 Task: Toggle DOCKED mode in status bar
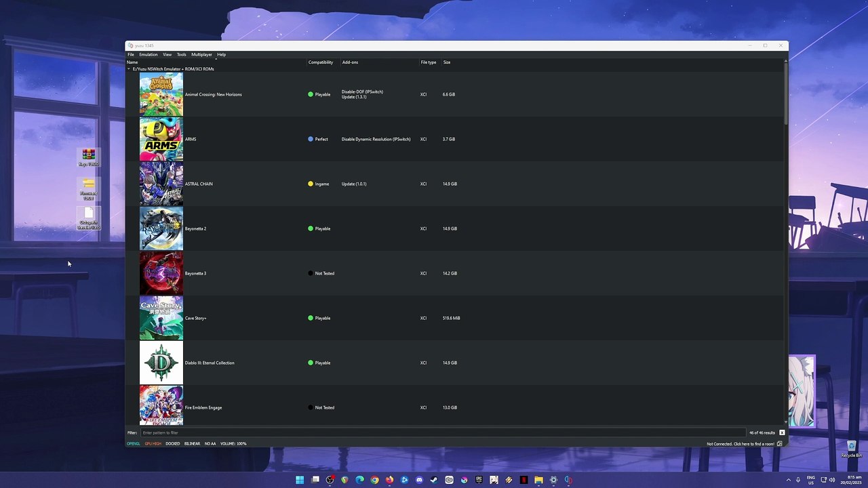pyautogui.click(x=173, y=444)
